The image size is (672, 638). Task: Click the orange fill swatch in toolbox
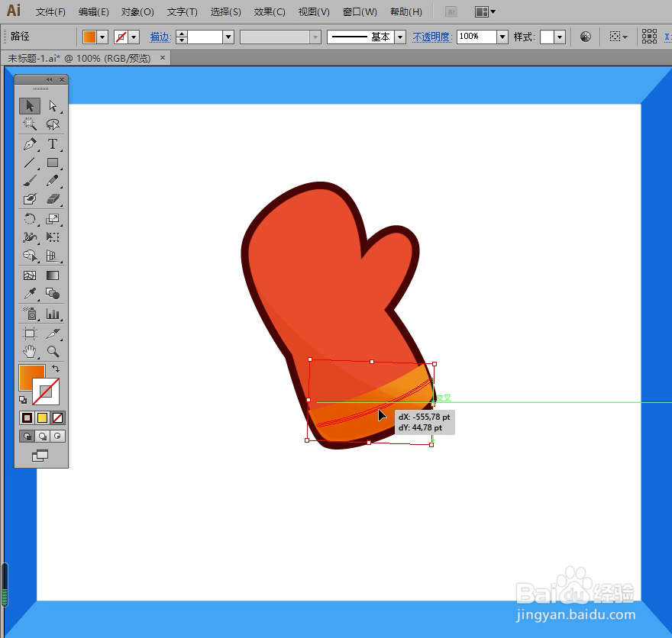tap(32, 376)
